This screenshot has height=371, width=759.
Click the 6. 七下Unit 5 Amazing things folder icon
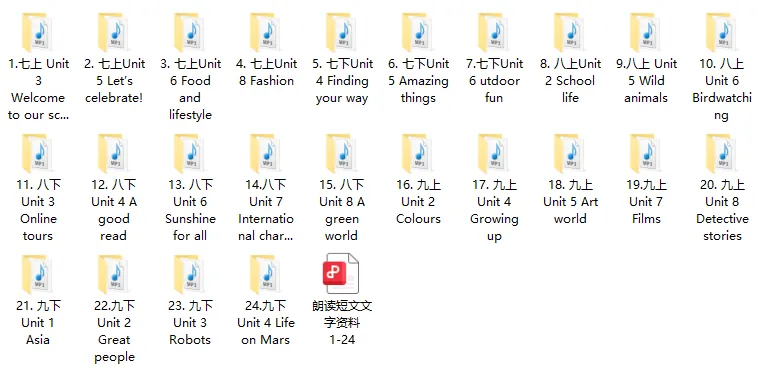(x=418, y=32)
